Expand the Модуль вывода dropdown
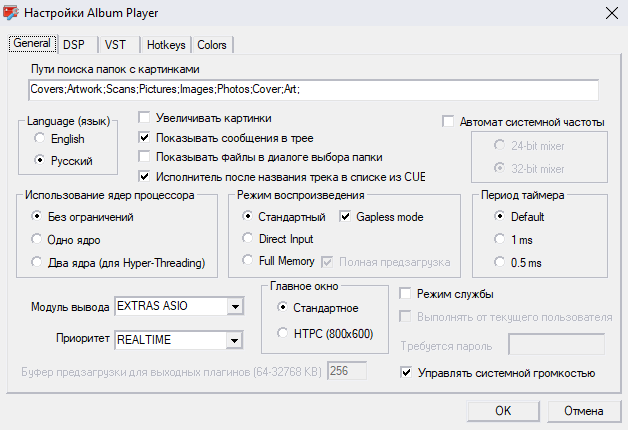Image resolution: width=628 pixels, height=430 pixels. (x=235, y=306)
